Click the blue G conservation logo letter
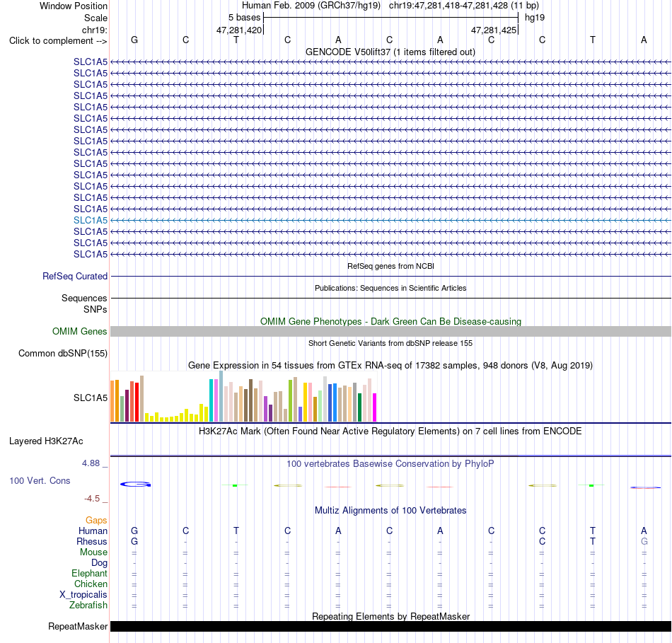Viewport: 672px width, 643px height. [x=135, y=485]
